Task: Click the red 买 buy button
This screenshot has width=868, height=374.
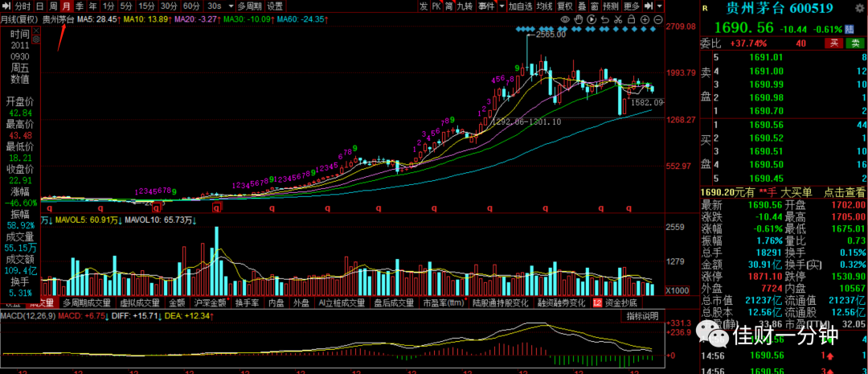Action: [x=833, y=43]
